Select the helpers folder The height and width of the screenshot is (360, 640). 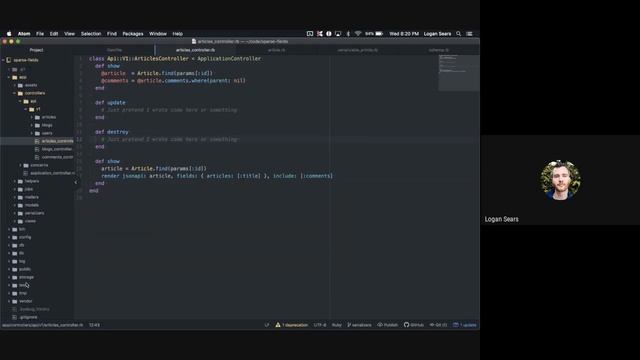[31, 181]
